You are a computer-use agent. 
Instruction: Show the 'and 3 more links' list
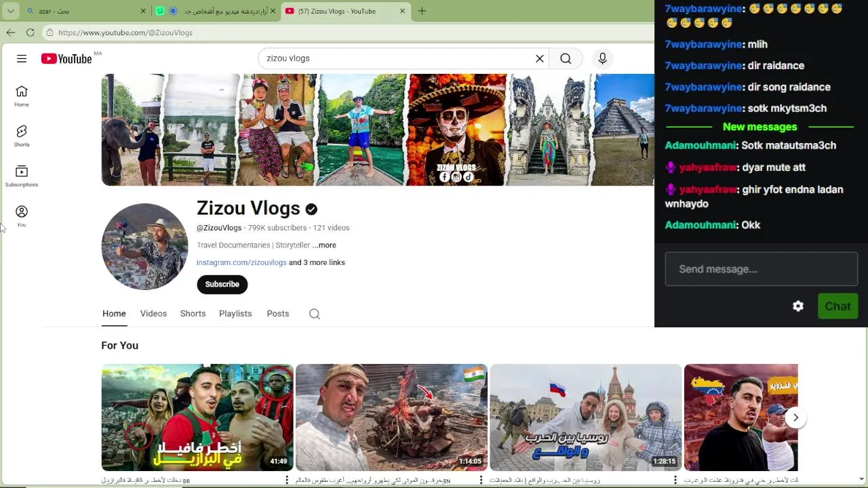(317, 263)
